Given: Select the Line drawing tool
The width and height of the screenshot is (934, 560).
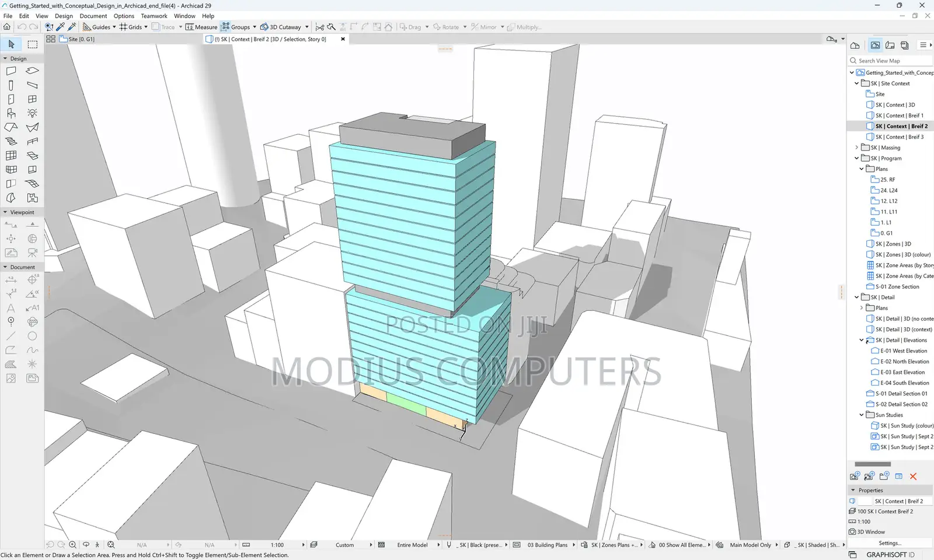Looking at the screenshot, I should (x=11, y=336).
